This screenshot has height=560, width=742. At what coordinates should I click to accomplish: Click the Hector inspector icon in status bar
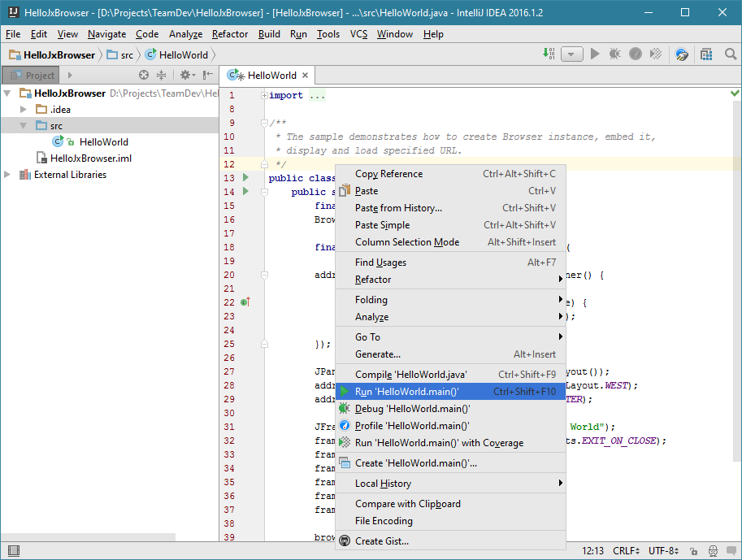[713, 551]
